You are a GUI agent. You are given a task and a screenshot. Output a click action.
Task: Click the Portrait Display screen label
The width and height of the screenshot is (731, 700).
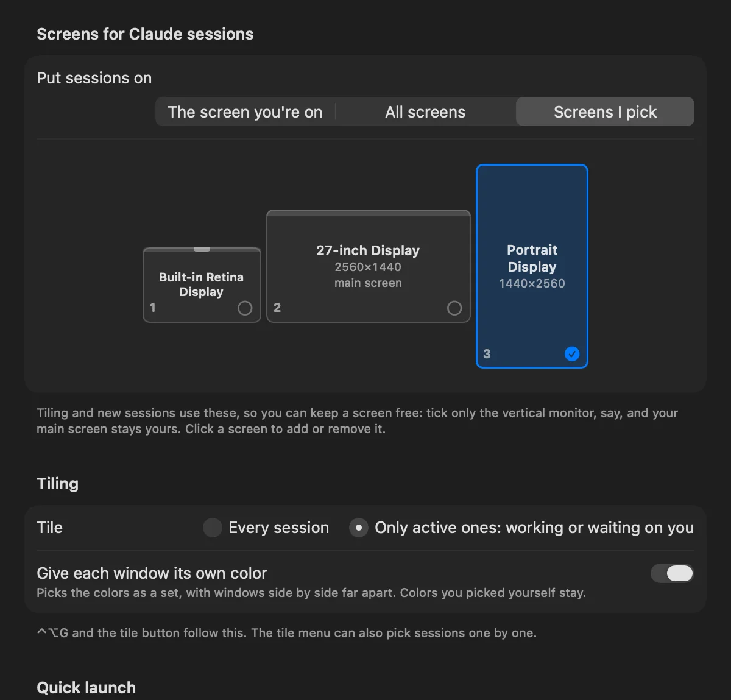click(x=532, y=258)
